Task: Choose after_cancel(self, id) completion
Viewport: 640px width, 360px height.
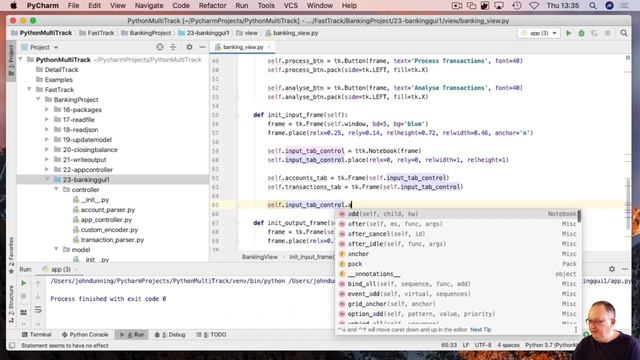Action: 457,234
